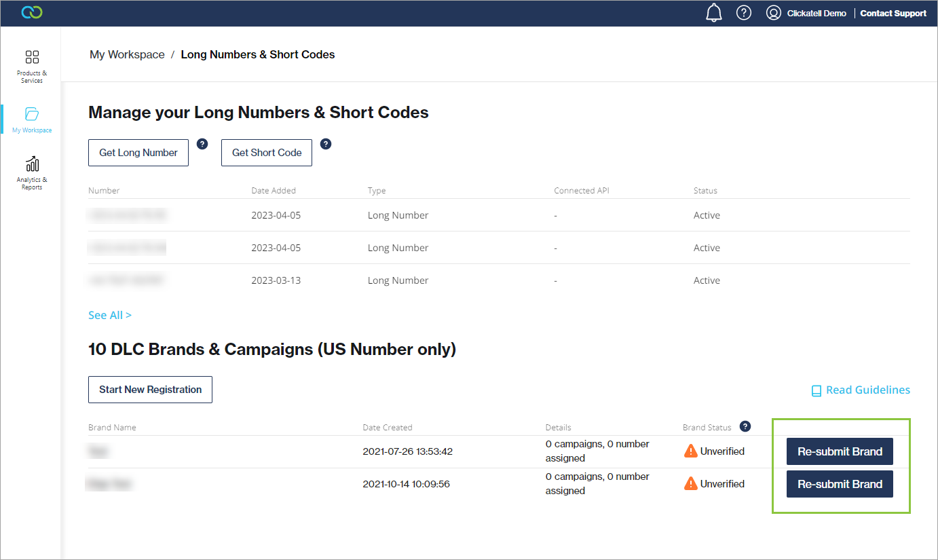Expand the list with See All link
The width and height of the screenshot is (938, 560).
[110, 315]
